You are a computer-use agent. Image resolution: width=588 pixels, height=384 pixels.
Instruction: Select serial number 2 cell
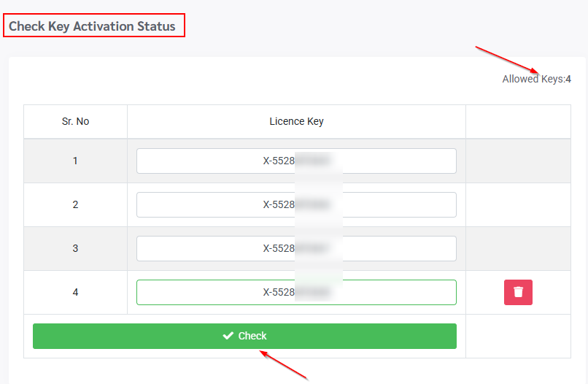(x=76, y=205)
